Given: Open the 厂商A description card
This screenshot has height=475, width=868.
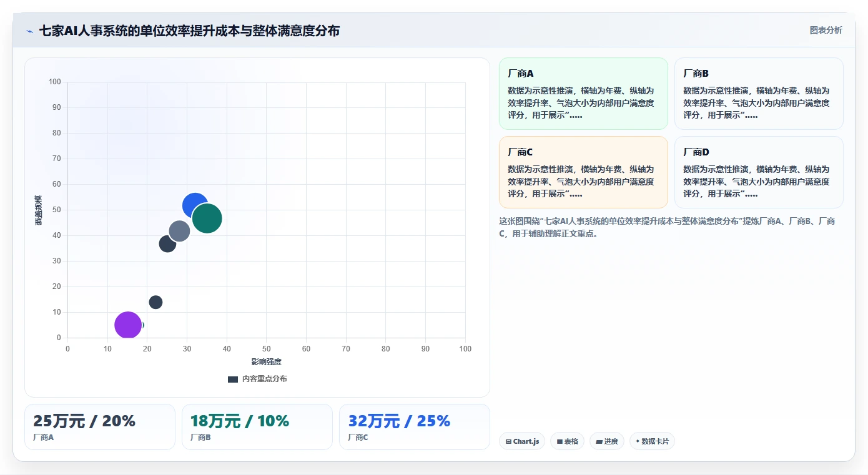Looking at the screenshot, I should pyautogui.click(x=583, y=94).
